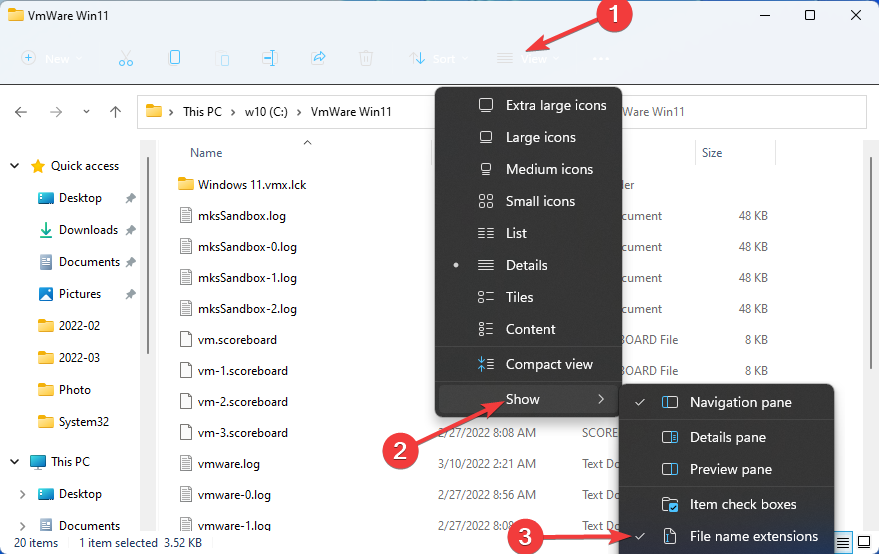Select mksSandbox-2.log file

click(247, 309)
